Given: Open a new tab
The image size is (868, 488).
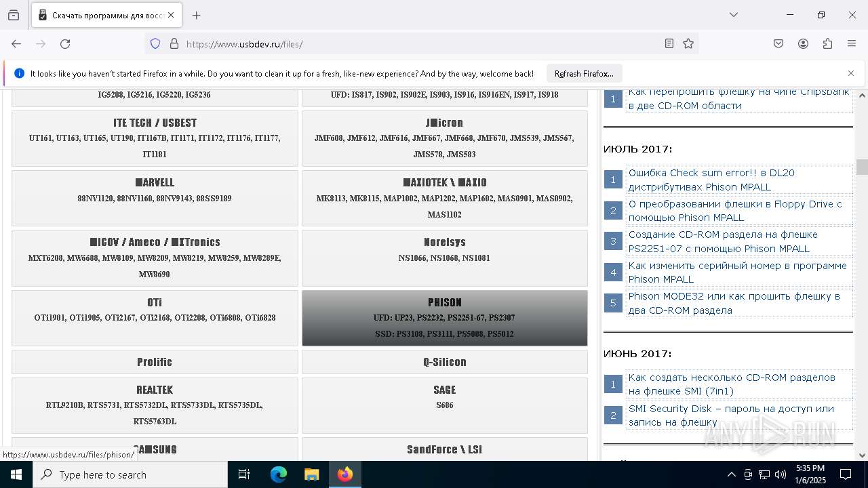Looking at the screenshot, I should pyautogui.click(x=197, y=15).
